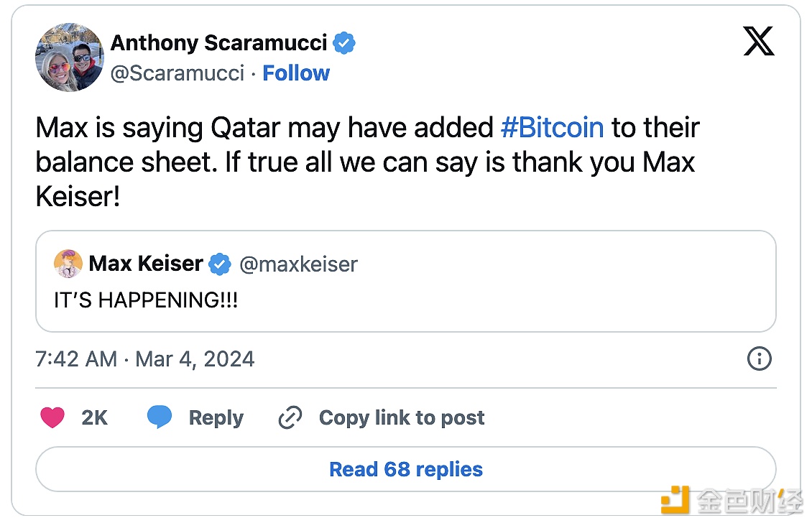This screenshot has height=523, width=812.
Task: Open the 7:42 AM Mar 4, 2024 timestamp
Action: [x=145, y=358]
